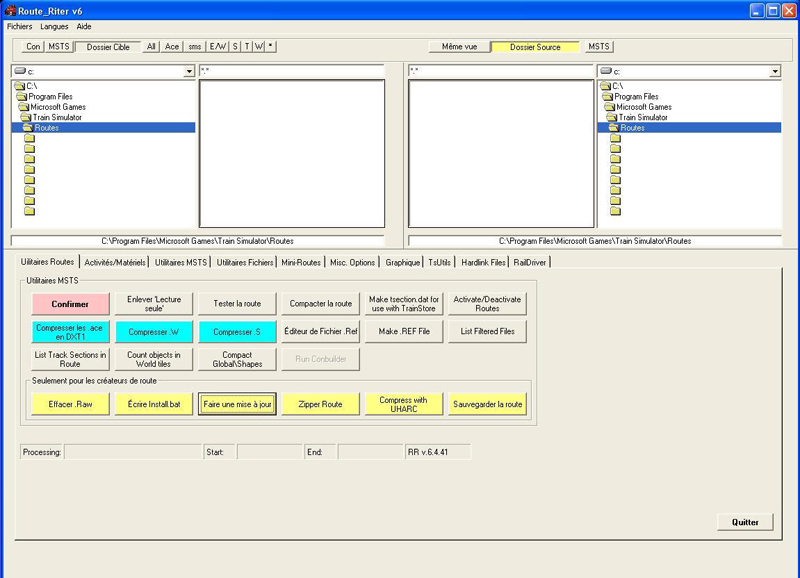The width and height of the screenshot is (800, 578).
Task: Toggle the yellow Dossier Source button
Action: (x=535, y=47)
